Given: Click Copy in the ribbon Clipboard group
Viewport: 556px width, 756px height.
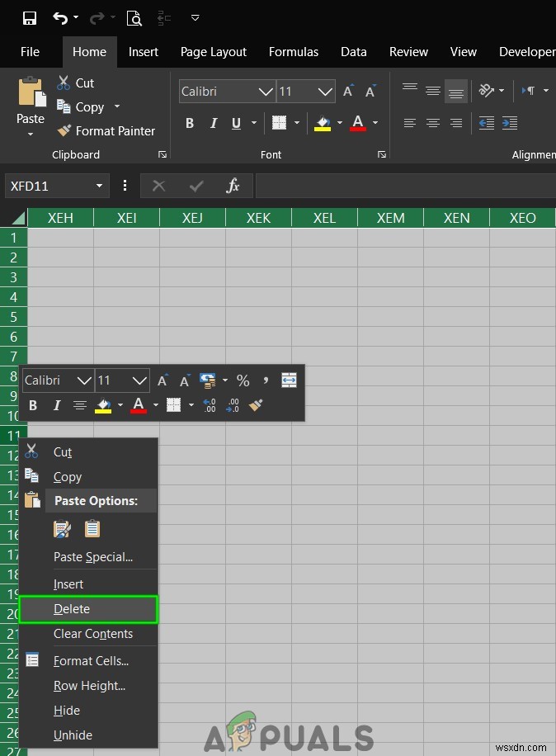Looking at the screenshot, I should 81,106.
